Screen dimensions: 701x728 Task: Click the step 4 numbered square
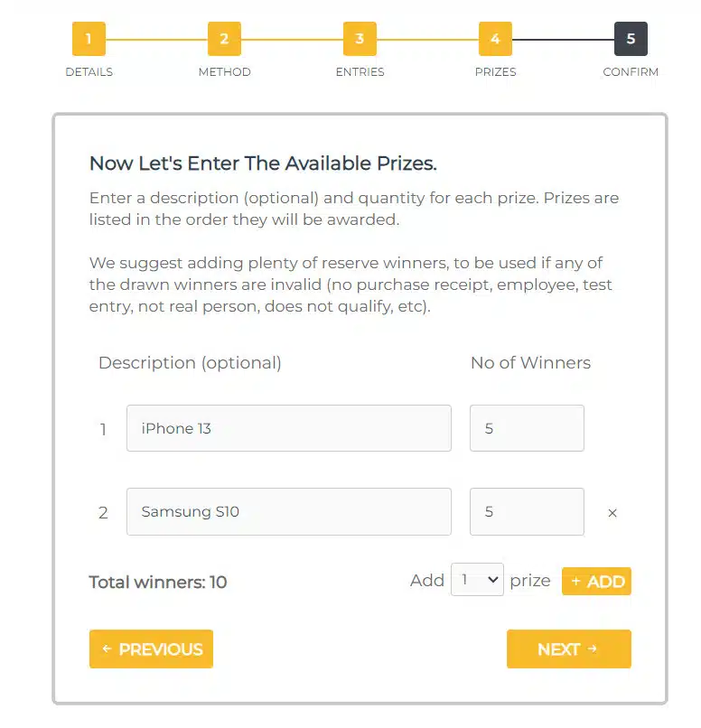495,39
